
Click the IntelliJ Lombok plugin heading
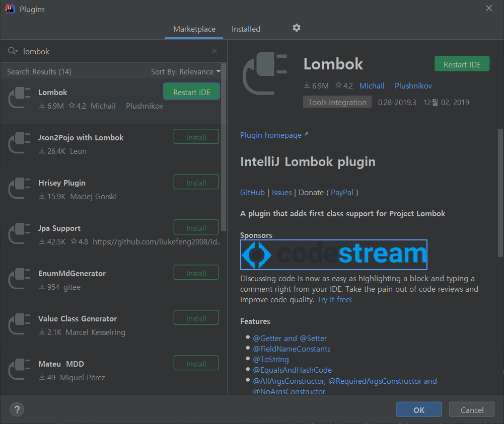(x=308, y=162)
